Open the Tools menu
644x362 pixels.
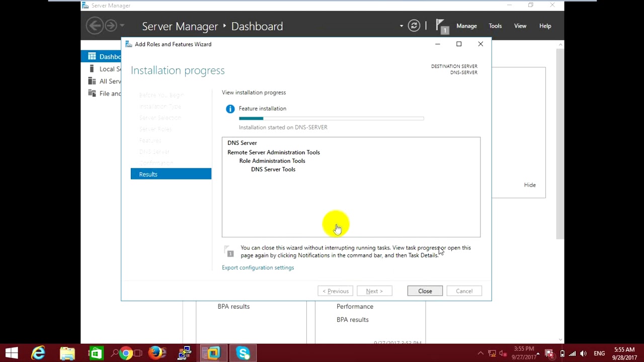tap(495, 26)
